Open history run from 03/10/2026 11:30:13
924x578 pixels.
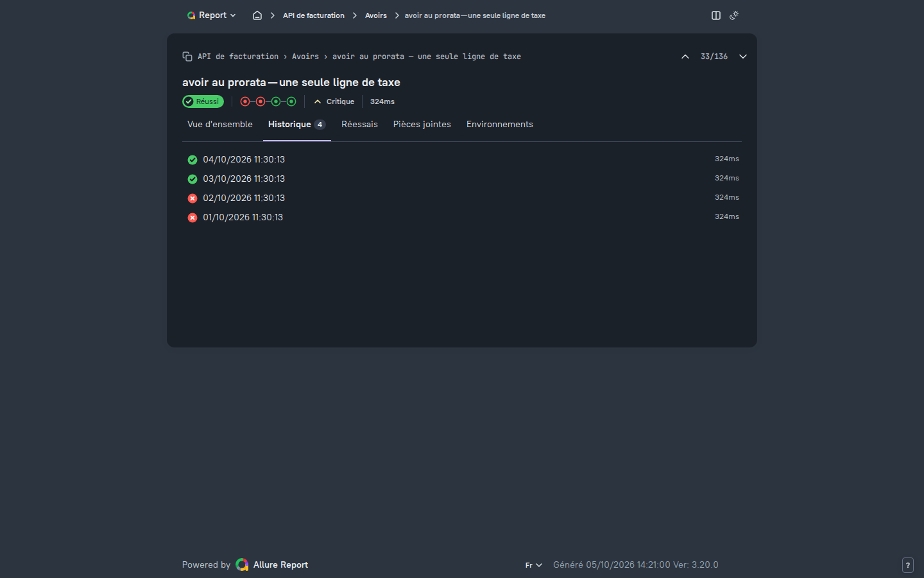[462, 179]
